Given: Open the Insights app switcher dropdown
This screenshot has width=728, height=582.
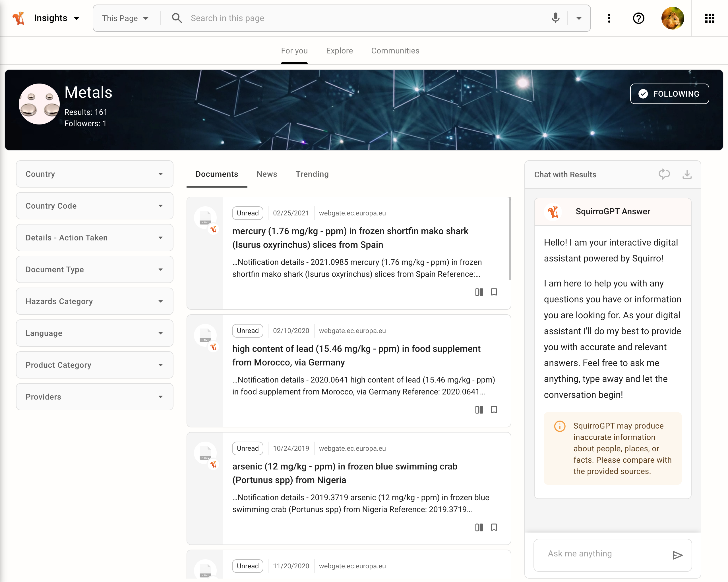Looking at the screenshot, I should pos(57,18).
